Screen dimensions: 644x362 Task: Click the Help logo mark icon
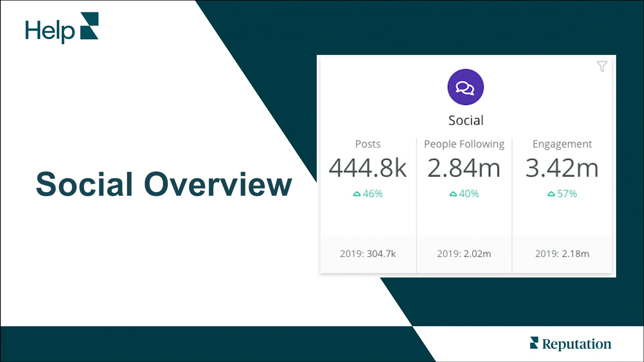(x=90, y=26)
